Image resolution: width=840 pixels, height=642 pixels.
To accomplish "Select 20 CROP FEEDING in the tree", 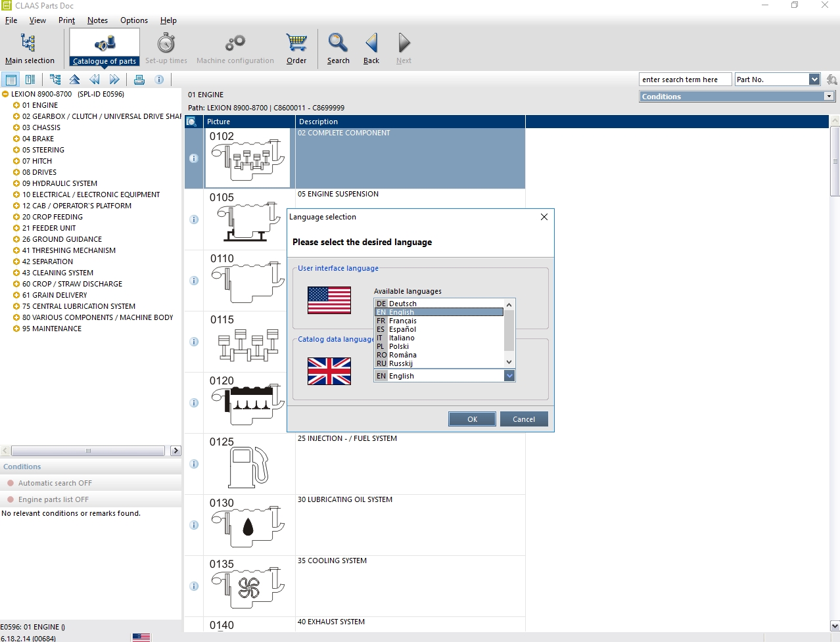I will (53, 217).
